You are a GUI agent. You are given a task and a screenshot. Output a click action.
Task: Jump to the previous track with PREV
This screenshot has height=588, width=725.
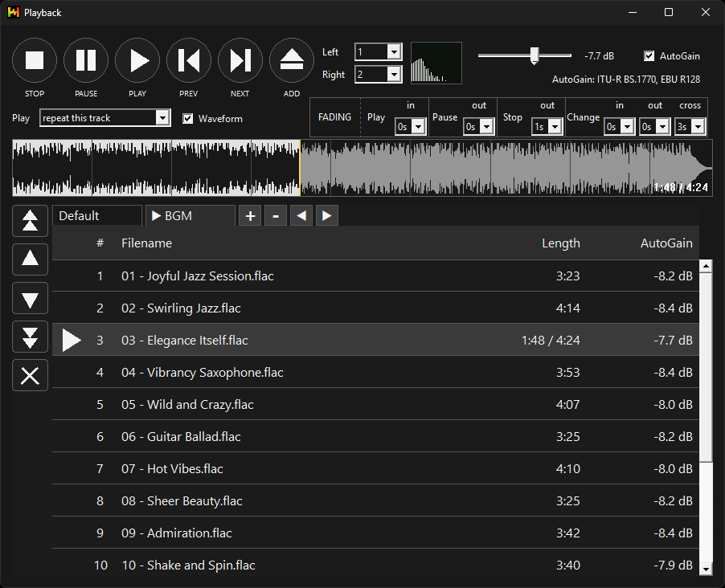[189, 60]
